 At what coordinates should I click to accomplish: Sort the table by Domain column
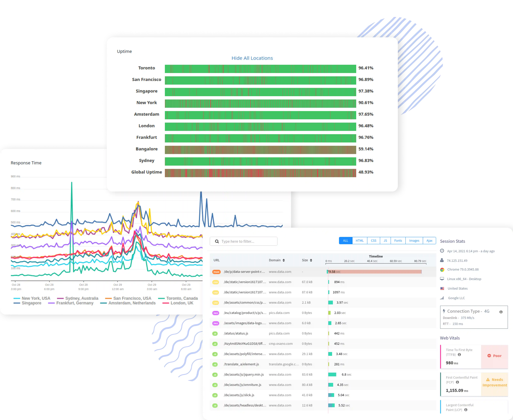[277, 260]
